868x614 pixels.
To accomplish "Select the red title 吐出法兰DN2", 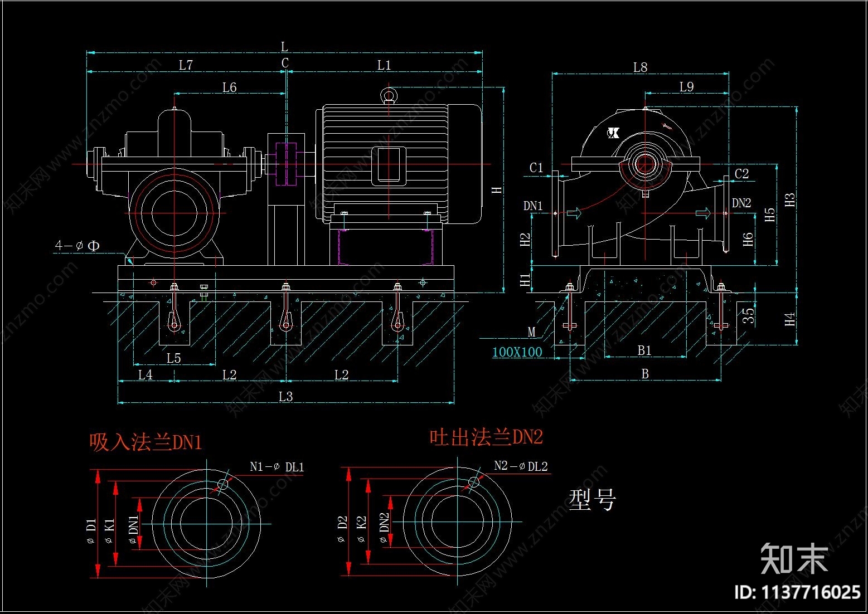I will (x=486, y=437).
